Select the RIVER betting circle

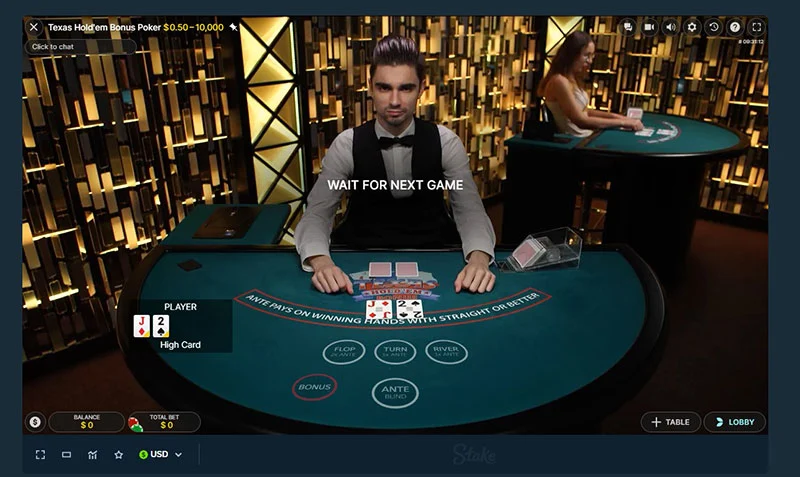coord(446,352)
